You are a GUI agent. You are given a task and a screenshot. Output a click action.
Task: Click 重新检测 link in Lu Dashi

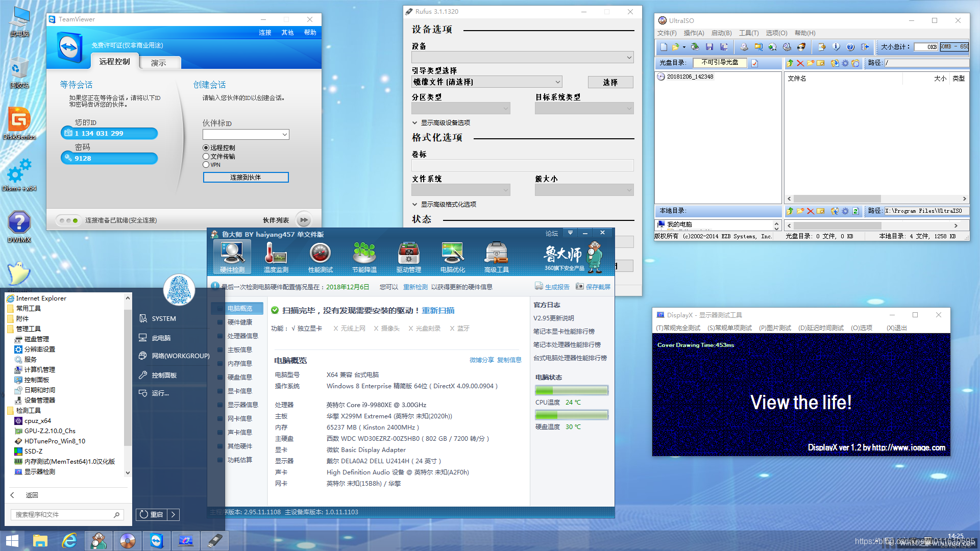tap(415, 287)
